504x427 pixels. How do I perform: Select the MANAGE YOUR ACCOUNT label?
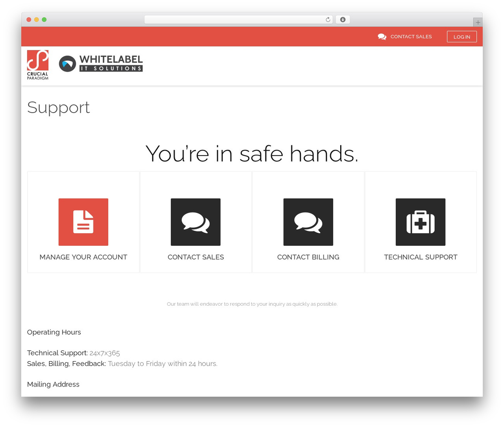tap(83, 257)
